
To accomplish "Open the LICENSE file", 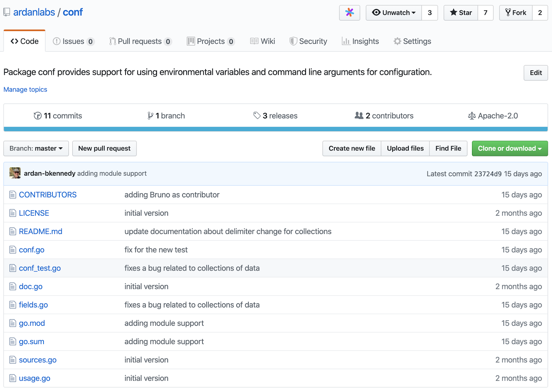I will (x=34, y=213).
